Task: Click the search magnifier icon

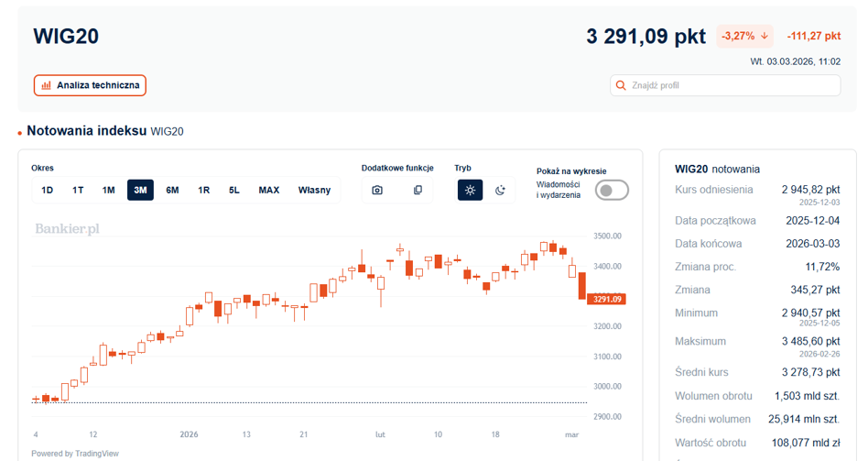Action: [x=621, y=85]
